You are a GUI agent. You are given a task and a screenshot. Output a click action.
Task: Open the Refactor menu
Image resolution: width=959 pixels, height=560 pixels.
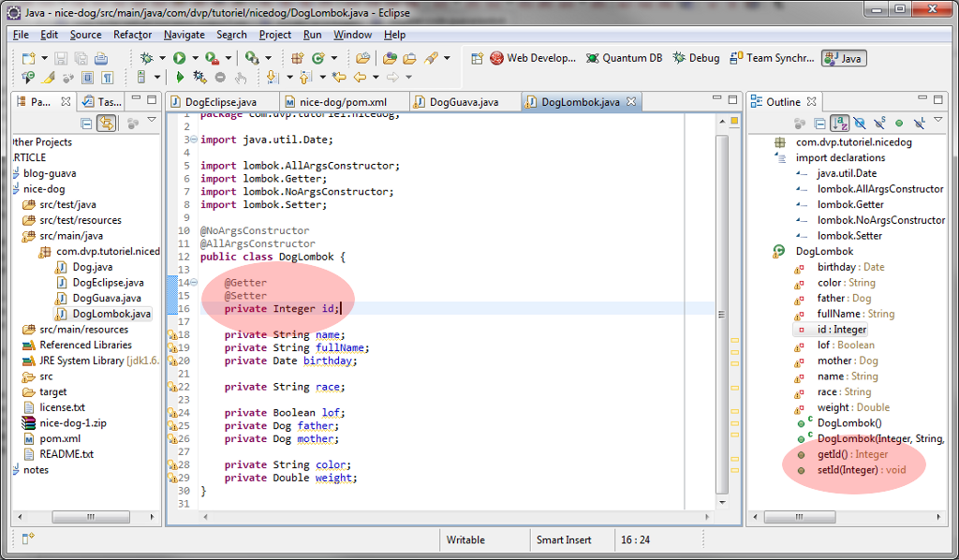click(x=132, y=35)
